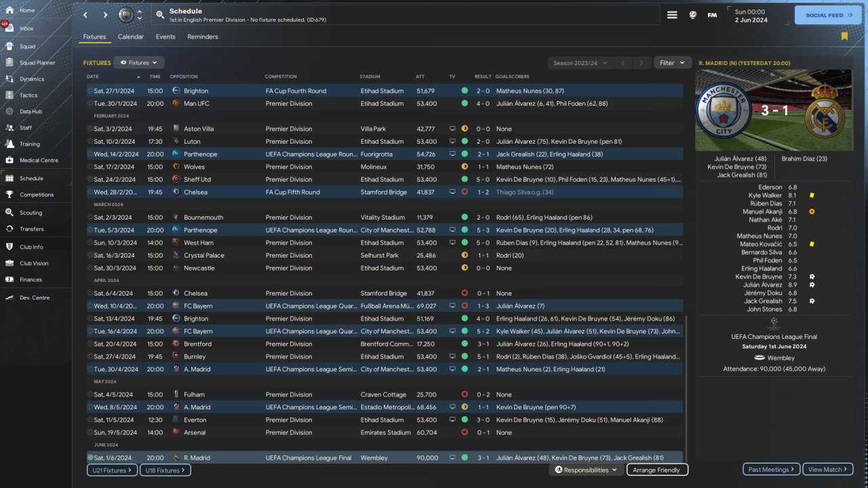The image size is (868, 488).
Task: Toggle the checkmark on the West Ham row
Action: pos(90,243)
